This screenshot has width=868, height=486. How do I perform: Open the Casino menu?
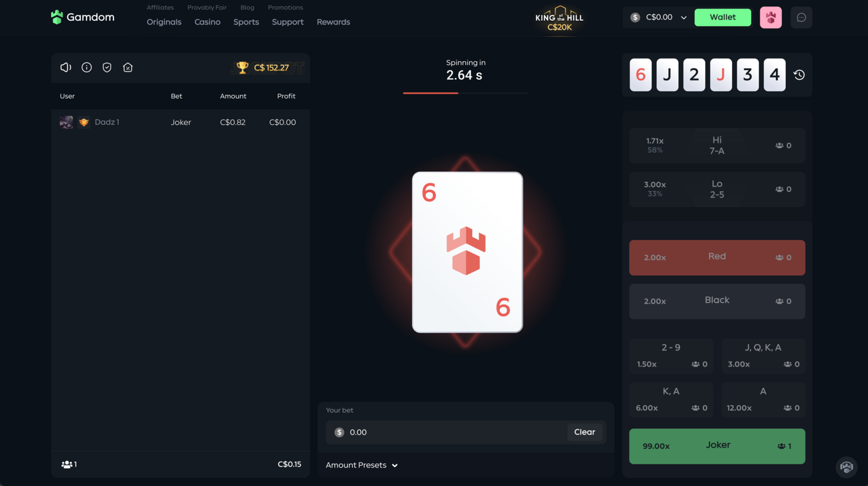point(207,22)
